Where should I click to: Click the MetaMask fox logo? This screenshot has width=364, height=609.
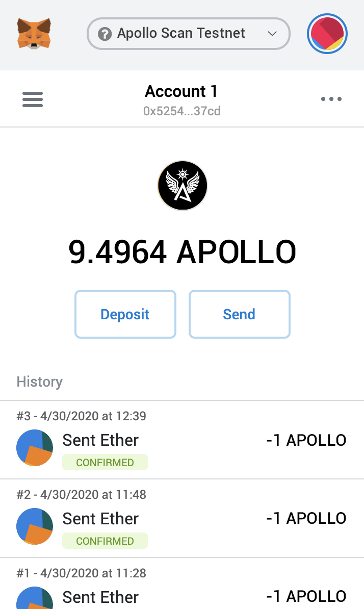[x=34, y=34]
